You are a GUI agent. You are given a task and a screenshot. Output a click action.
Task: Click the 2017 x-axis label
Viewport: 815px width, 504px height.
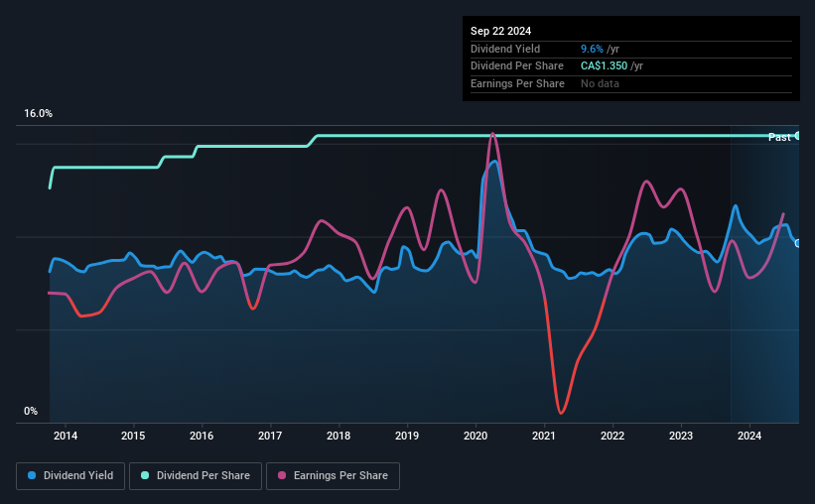(x=270, y=436)
